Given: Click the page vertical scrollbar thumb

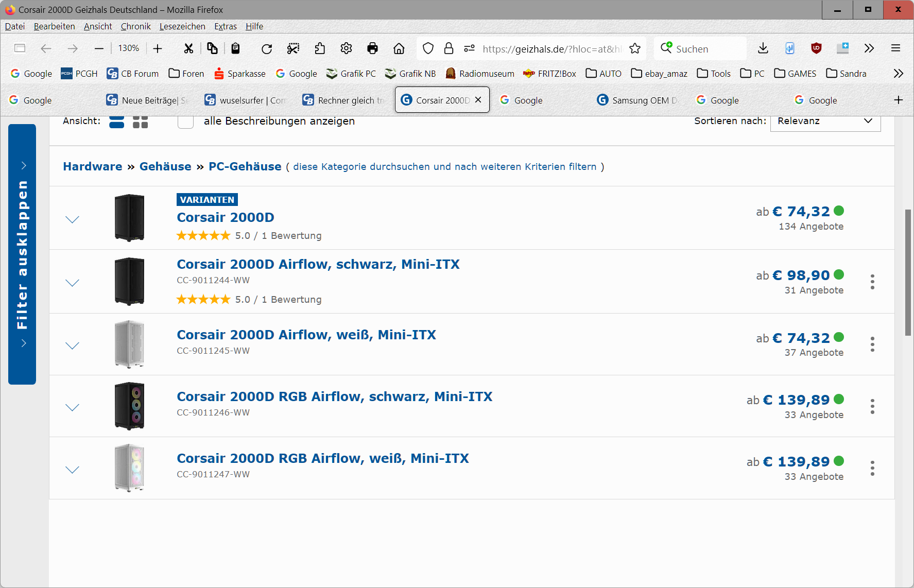Looking at the screenshot, I should tap(908, 272).
